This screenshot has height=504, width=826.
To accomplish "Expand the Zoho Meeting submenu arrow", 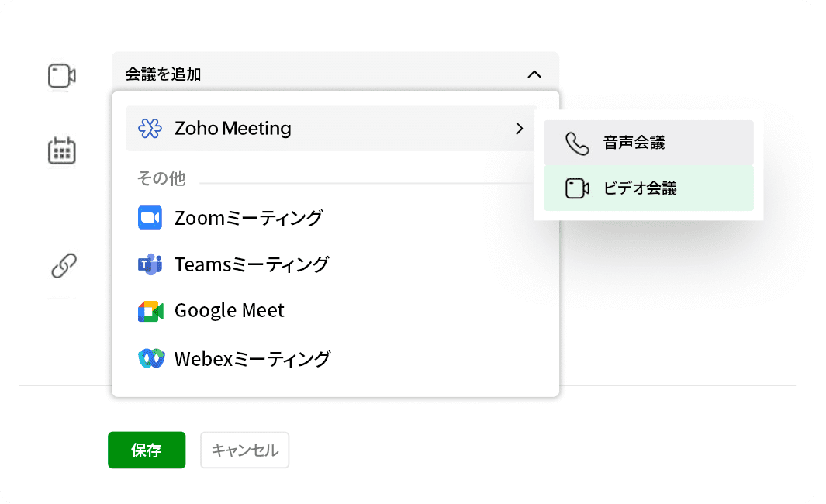I will [x=520, y=129].
